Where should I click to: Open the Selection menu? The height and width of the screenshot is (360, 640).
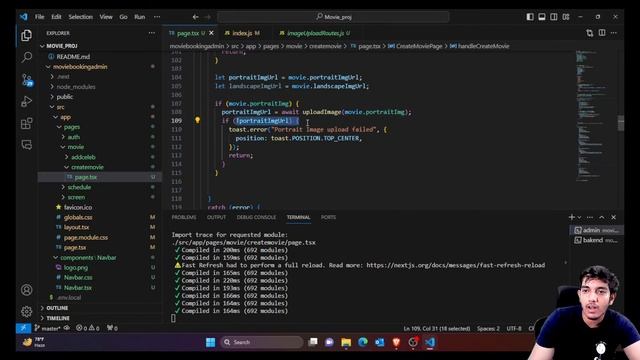coord(80,17)
